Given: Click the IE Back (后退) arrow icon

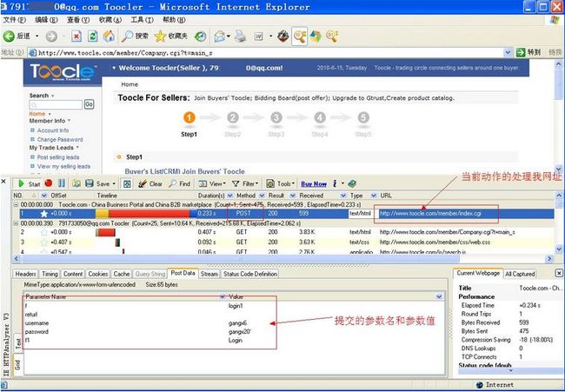Looking at the screenshot, I should pos(9,36).
